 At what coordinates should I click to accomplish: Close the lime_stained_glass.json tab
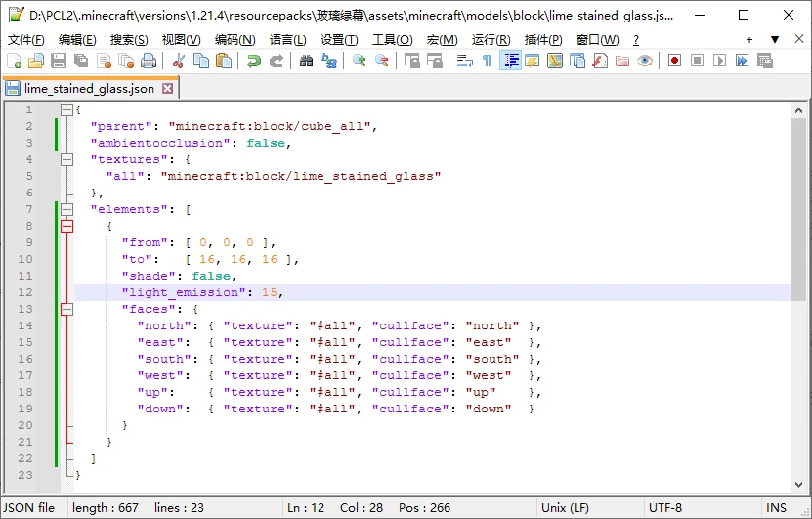coord(167,89)
